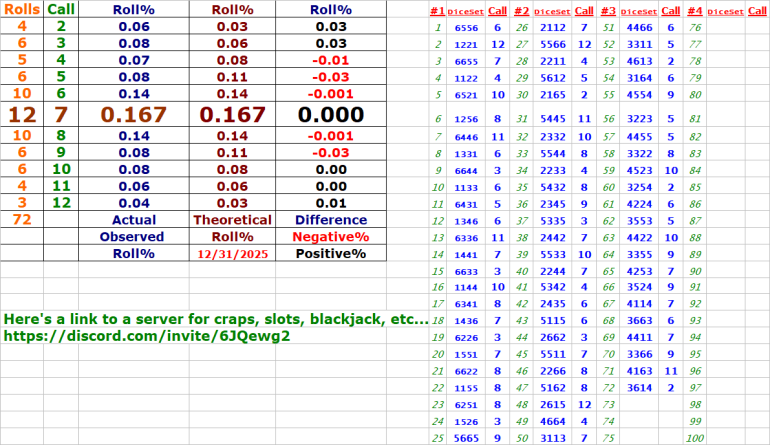Select the 12/31/2025 date cell
This screenshot has width=770, height=445.
(x=232, y=254)
